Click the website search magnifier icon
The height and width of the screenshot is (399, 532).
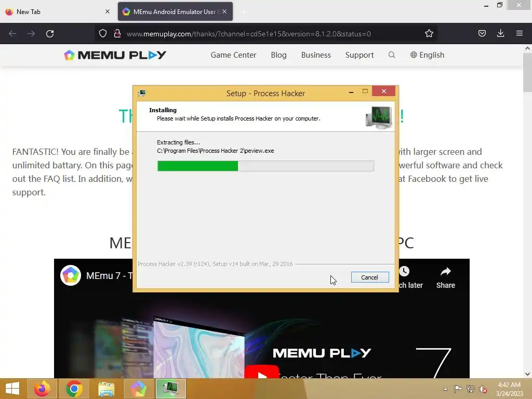(392, 55)
